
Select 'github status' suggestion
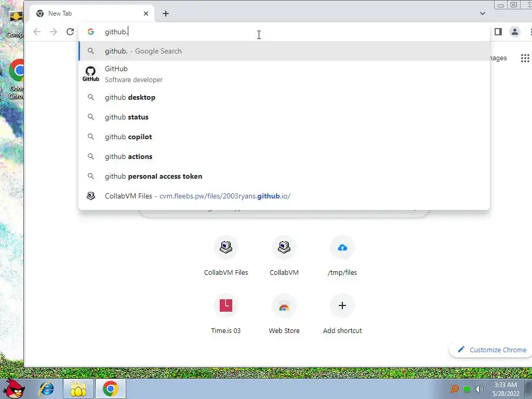pos(284,117)
